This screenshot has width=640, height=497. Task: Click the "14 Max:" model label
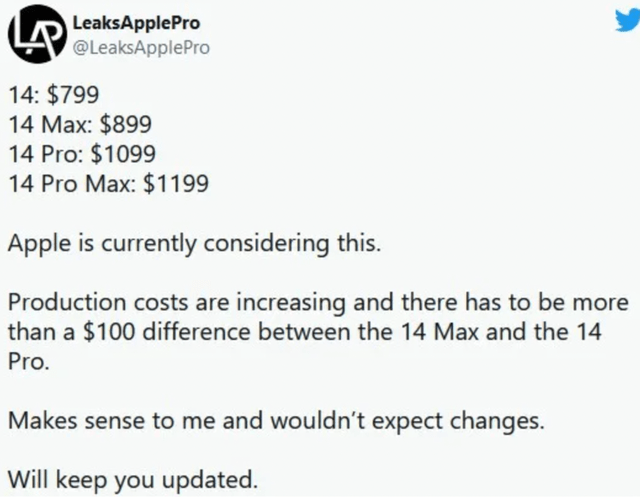point(51,124)
